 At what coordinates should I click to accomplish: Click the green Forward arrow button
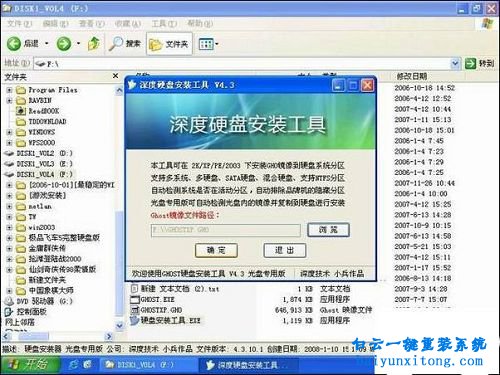(x=63, y=43)
